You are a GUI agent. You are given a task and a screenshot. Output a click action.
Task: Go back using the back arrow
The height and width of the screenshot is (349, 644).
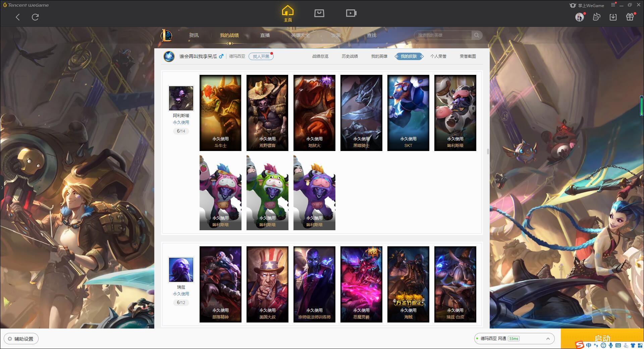18,17
